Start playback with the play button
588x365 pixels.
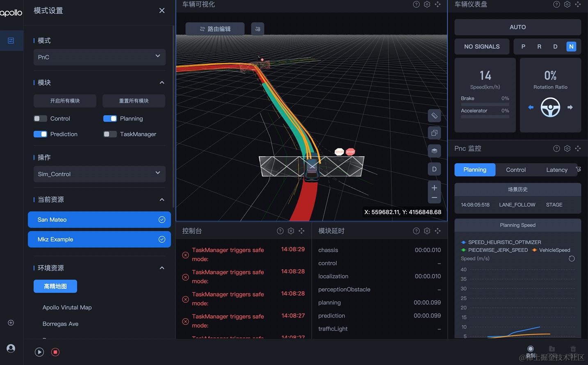pyautogui.click(x=39, y=352)
